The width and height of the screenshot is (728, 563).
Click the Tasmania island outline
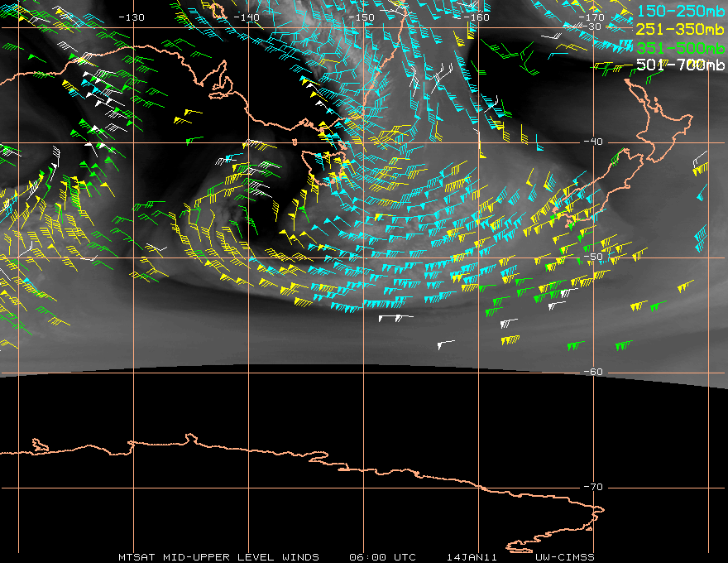click(x=323, y=168)
